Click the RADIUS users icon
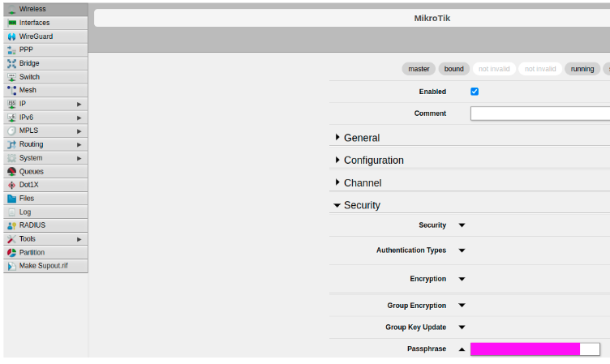610x364 pixels. click(x=11, y=225)
